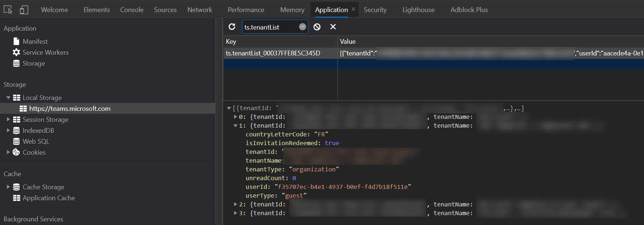This screenshot has height=225, width=644.
Task: Click the unreadCount 0 value
Action: point(294,178)
